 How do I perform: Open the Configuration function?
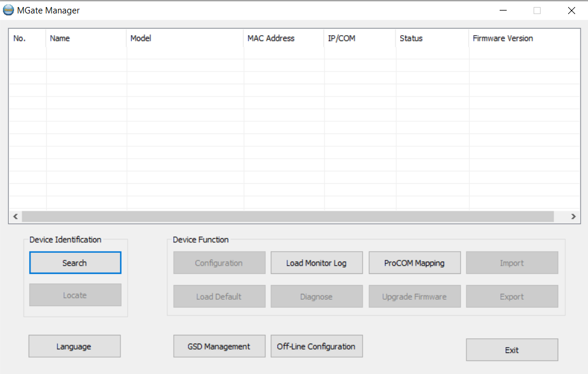tap(219, 263)
